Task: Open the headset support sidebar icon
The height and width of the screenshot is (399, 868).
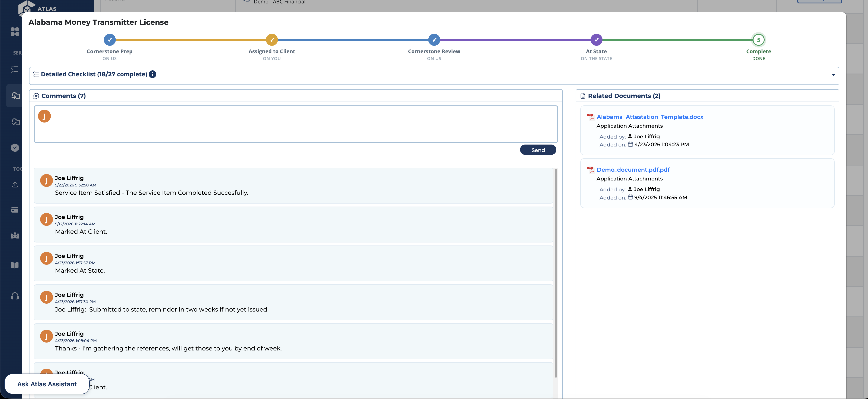Action: coord(15,296)
